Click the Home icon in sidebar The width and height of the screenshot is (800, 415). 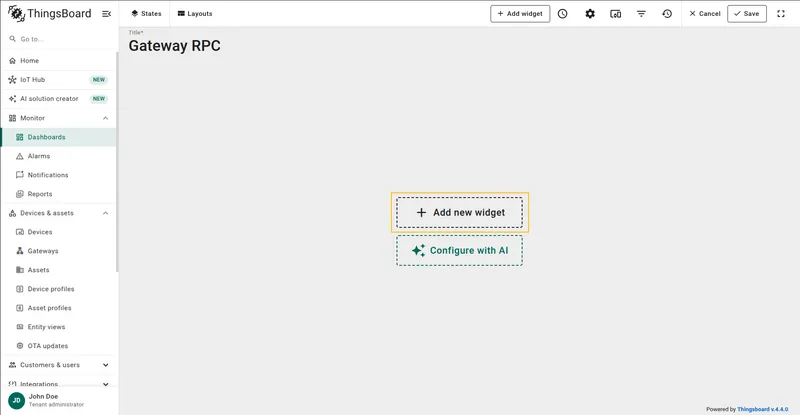pyautogui.click(x=13, y=61)
